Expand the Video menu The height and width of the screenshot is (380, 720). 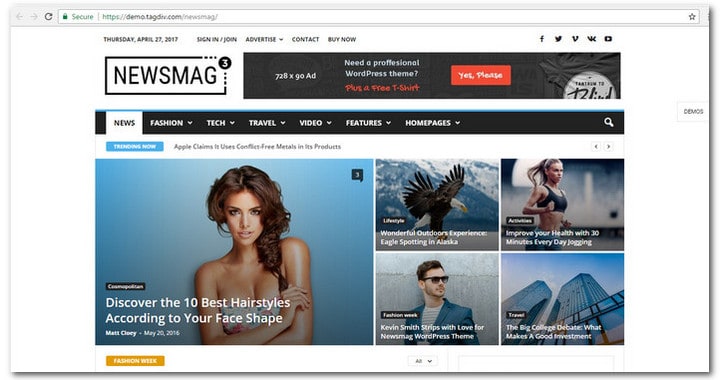click(315, 123)
